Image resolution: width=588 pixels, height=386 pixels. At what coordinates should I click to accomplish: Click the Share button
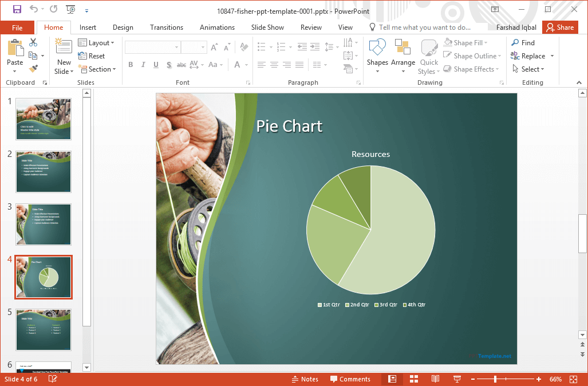coord(560,27)
